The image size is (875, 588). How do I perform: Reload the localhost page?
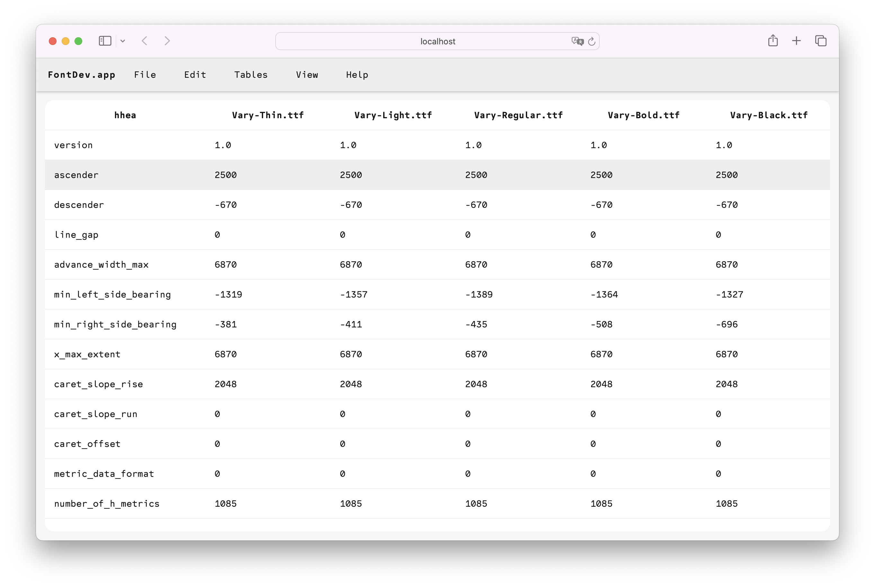tap(592, 41)
